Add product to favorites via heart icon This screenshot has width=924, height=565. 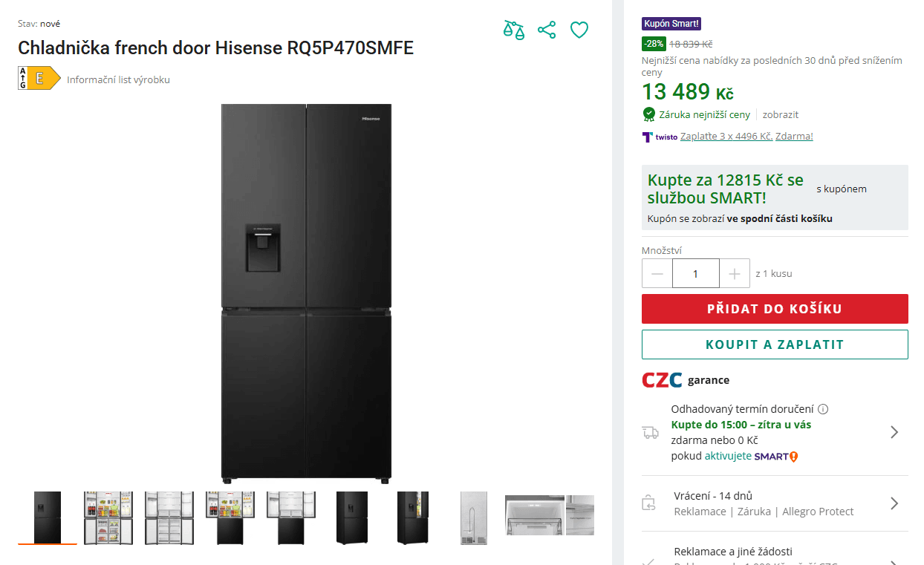click(579, 30)
